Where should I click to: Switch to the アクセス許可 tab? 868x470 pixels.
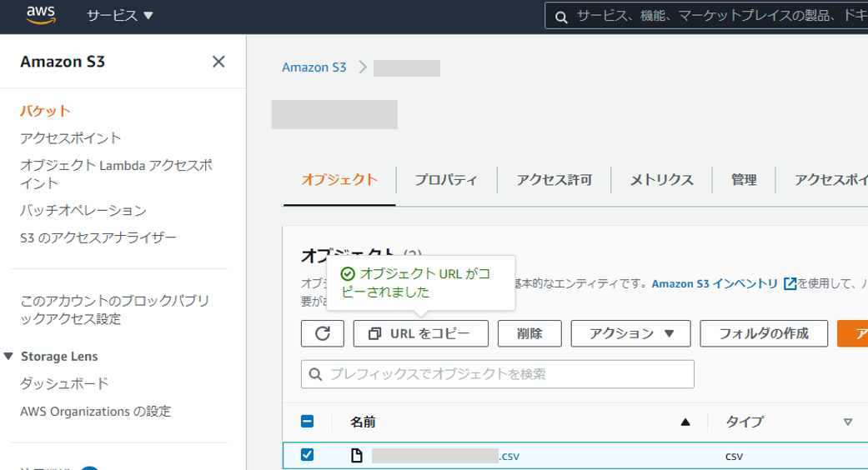click(x=554, y=180)
